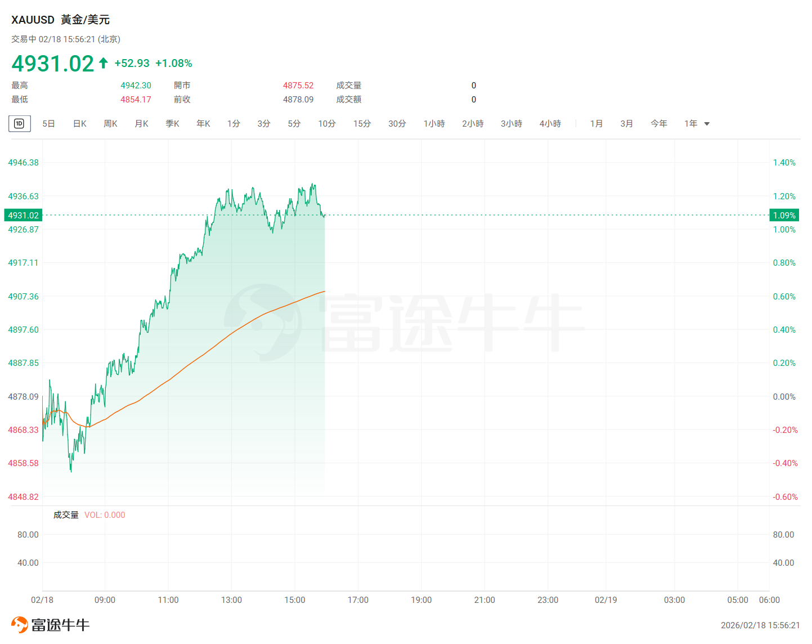Click the 成交量 VOL indicator label
812x644 pixels.
click(x=66, y=515)
